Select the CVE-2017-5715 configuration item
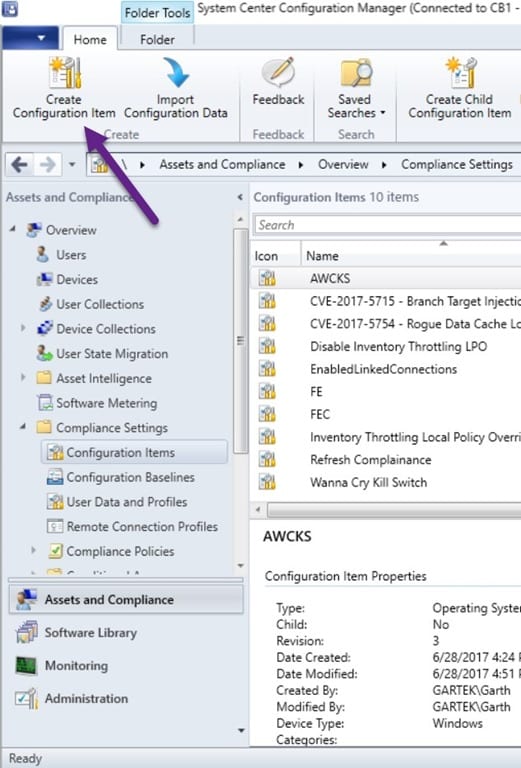This screenshot has width=521, height=768. 386,301
